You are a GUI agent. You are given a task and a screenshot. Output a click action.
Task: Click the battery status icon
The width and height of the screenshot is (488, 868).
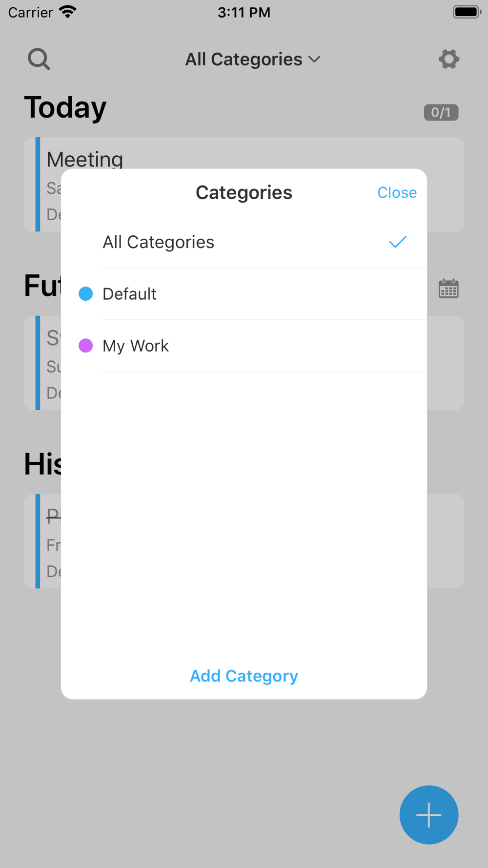click(x=467, y=12)
